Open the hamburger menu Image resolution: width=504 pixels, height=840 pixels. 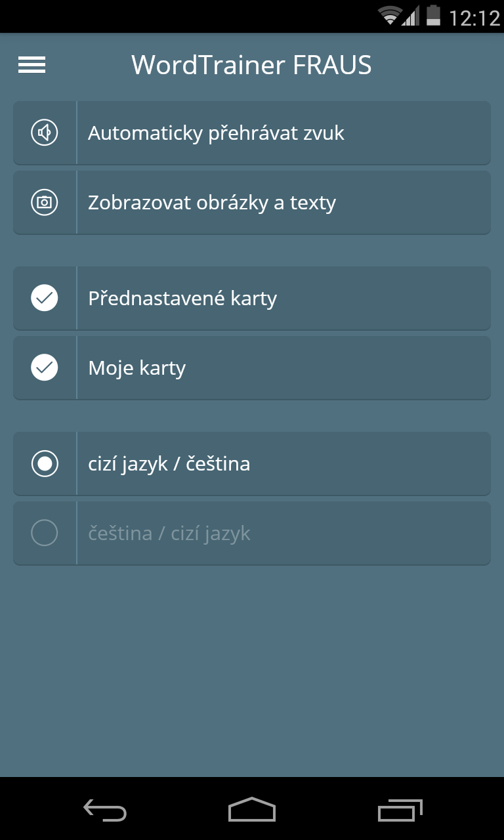click(31, 65)
